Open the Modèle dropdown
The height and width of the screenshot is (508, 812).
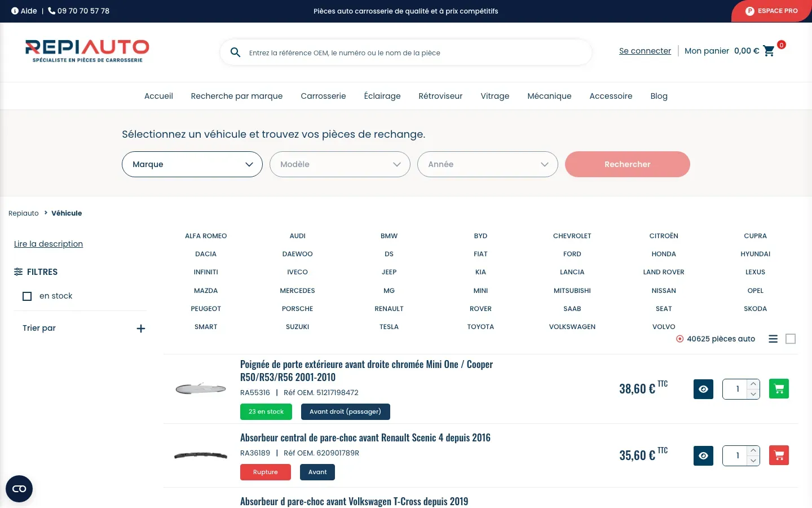340,164
